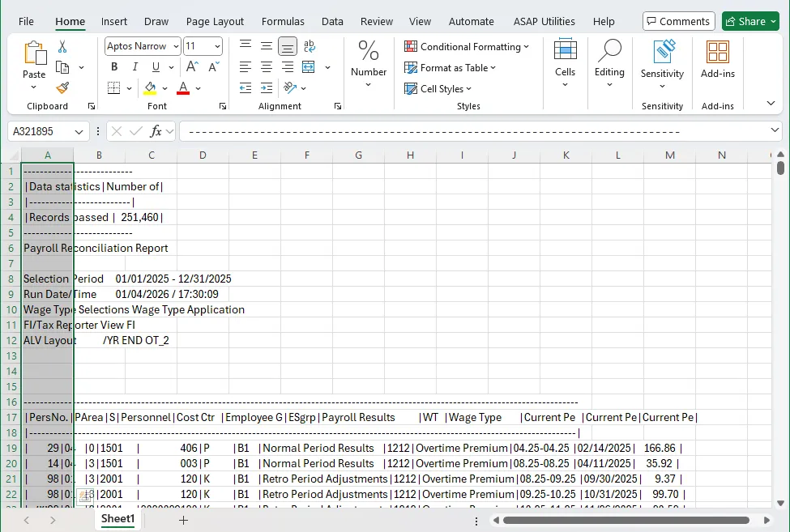Screen dimensions: 790x532
Task: Click the Merge & Center icon
Action: [309, 67]
